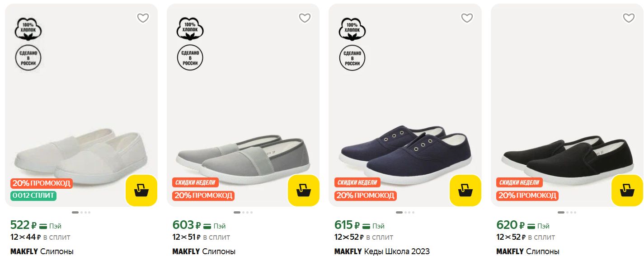This screenshot has height=256, width=644.
Task: Click 12×52 ₽ в сплит under 620 ₽
Action: 526,237
